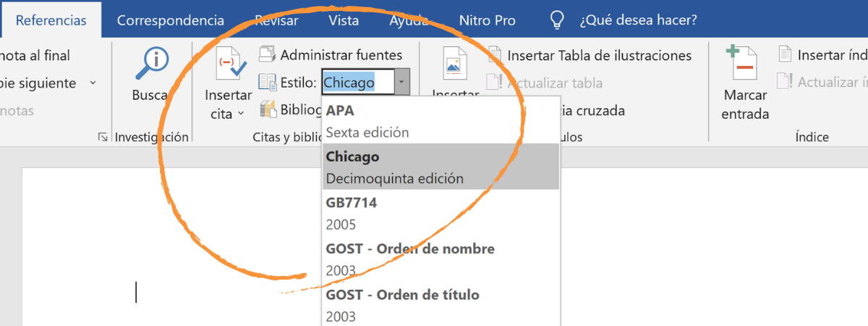Click the Índice group label

pyautogui.click(x=812, y=137)
